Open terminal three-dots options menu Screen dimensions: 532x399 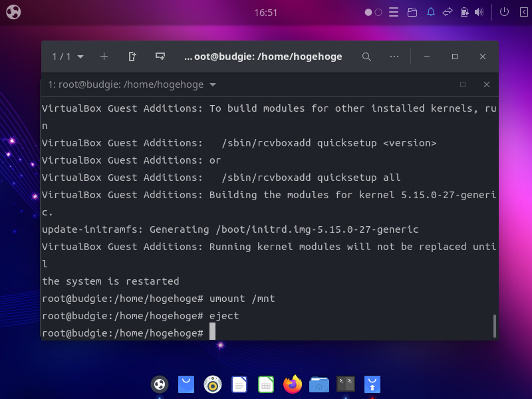pyautogui.click(x=394, y=57)
